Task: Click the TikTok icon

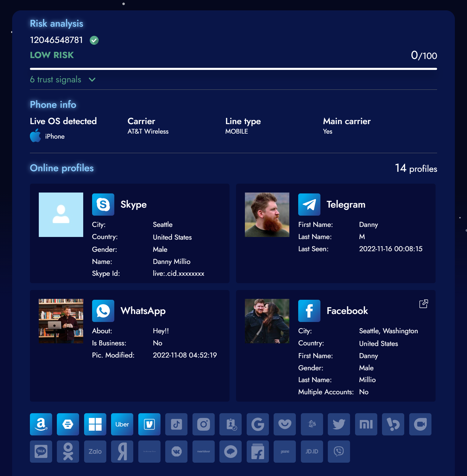Action: click(176, 424)
